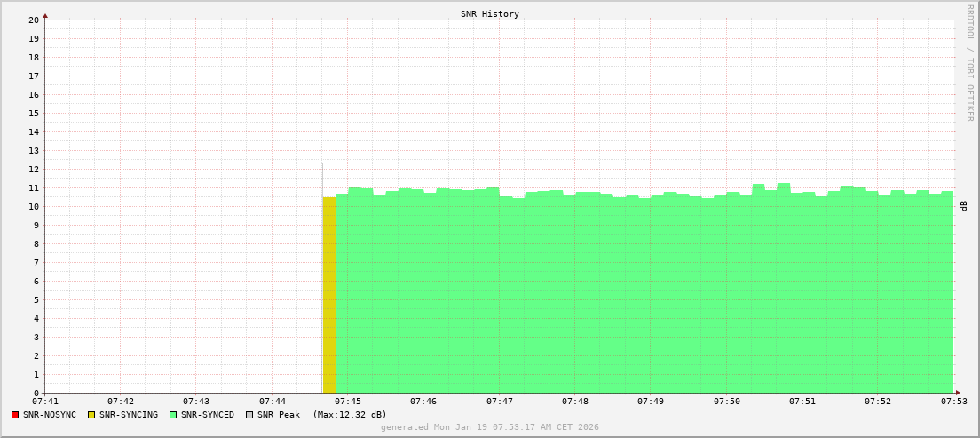
Task: Click the Max:12.32 dB peak value text
Action: pos(350,415)
